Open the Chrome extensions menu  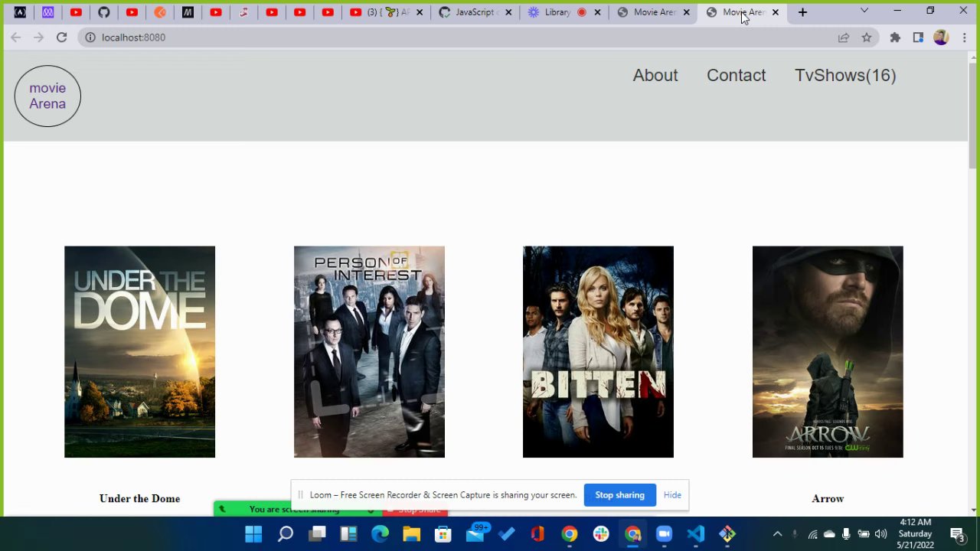(895, 37)
